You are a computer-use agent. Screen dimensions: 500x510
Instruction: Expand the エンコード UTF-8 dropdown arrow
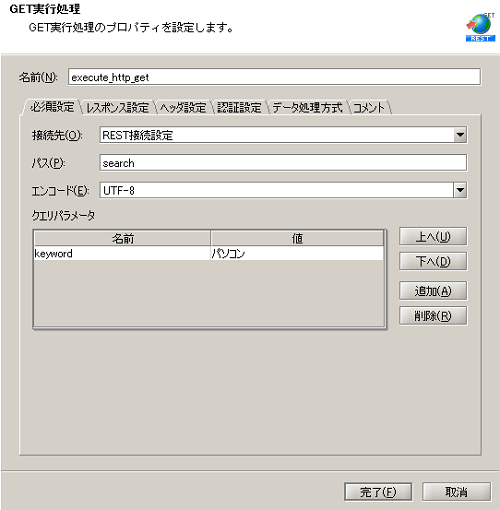(x=460, y=190)
